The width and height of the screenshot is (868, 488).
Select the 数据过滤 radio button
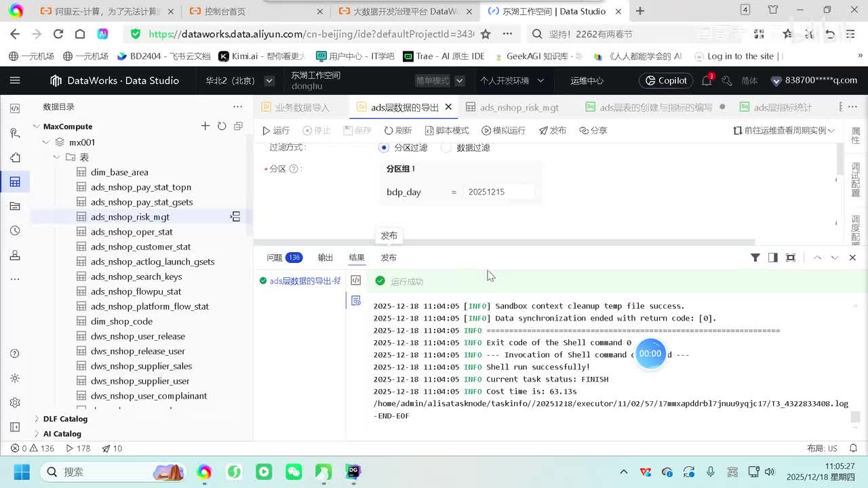[446, 147]
